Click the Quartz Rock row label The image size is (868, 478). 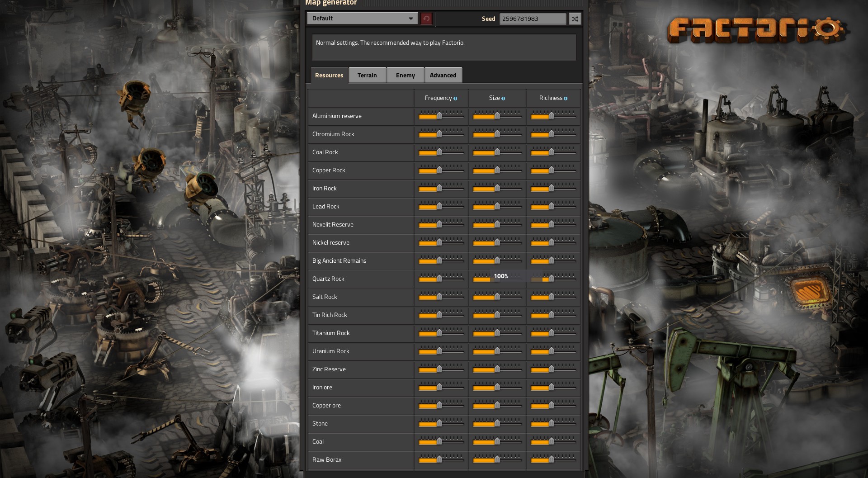328,279
